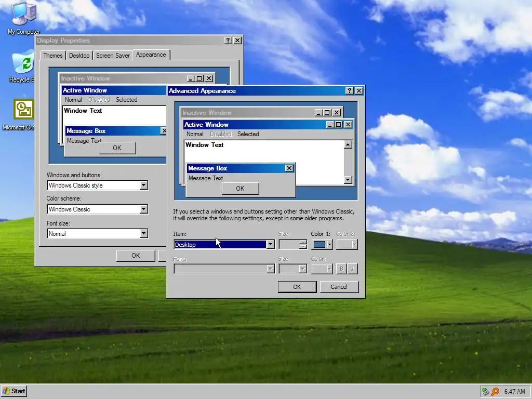This screenshot has width=532, height=399.
Task: Expand the Font size dropdown
Action: tap(143, 233)
